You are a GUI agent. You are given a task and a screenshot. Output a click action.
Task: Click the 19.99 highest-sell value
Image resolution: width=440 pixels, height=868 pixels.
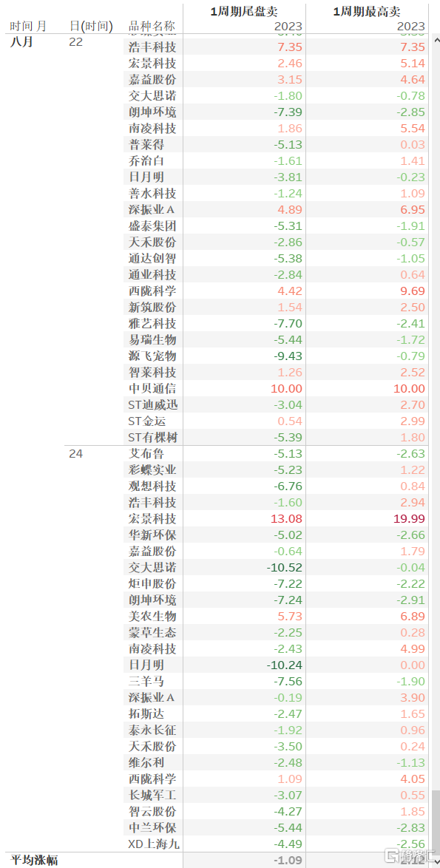click(409, 519)
